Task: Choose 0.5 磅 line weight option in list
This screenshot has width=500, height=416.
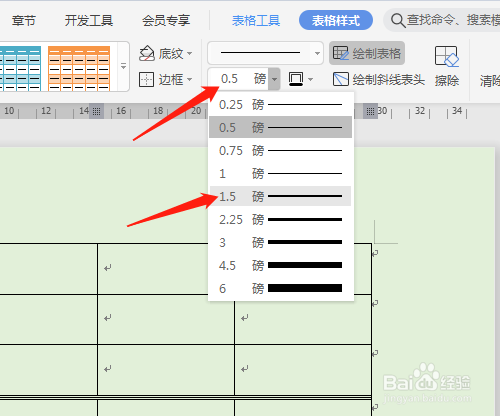Action: pyautogui.click(x=280, y=127)
